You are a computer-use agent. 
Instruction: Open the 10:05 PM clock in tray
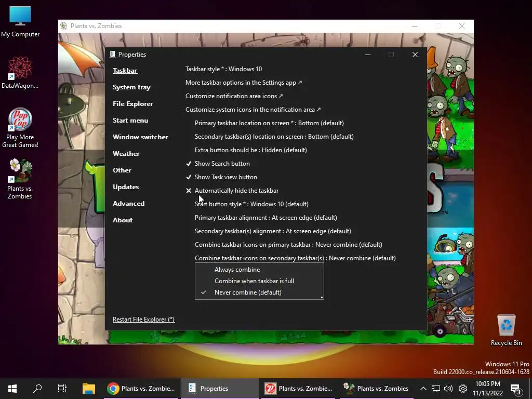(x=488, y=389)
